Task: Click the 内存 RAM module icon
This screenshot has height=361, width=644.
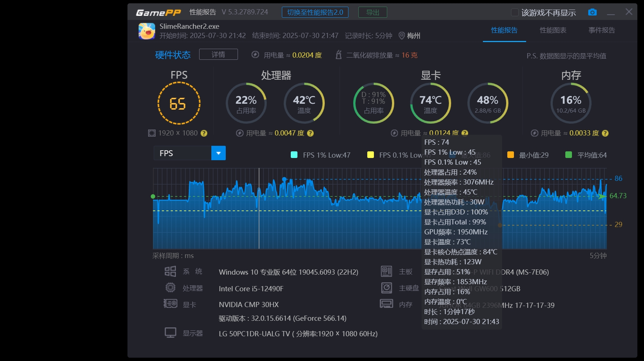Action: (386, 304)
